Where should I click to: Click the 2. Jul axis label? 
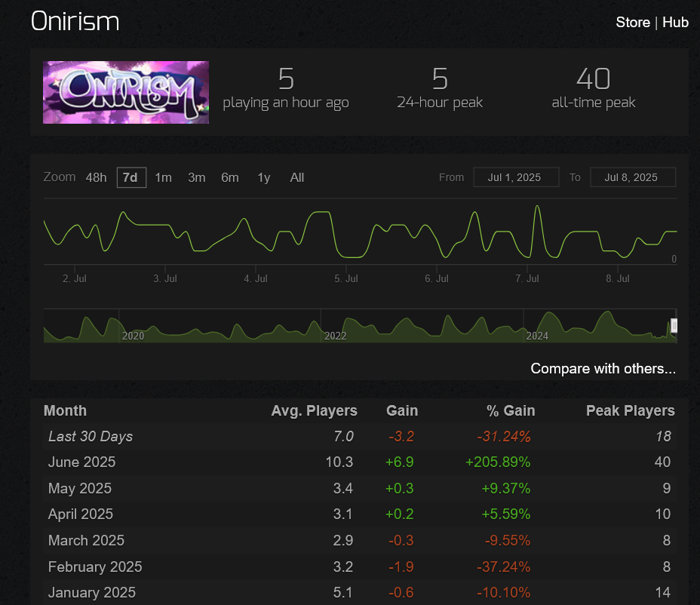click(x=75, y=278)
